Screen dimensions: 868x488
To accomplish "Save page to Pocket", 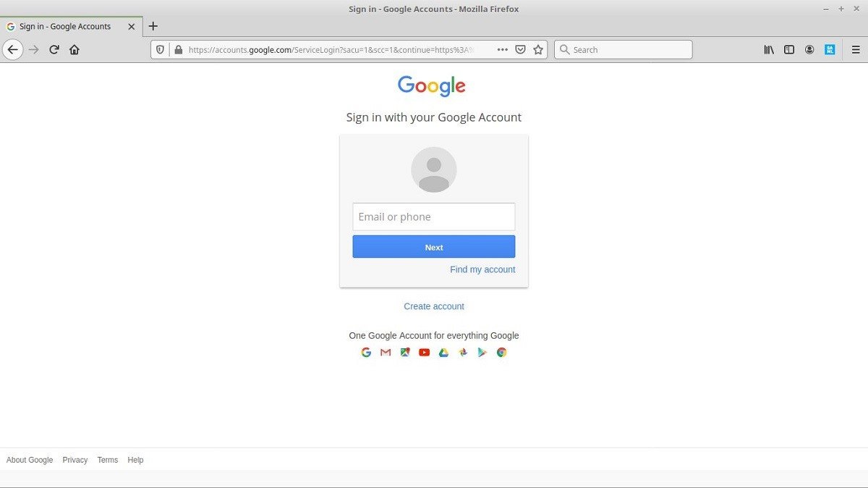I will (520, 50).
